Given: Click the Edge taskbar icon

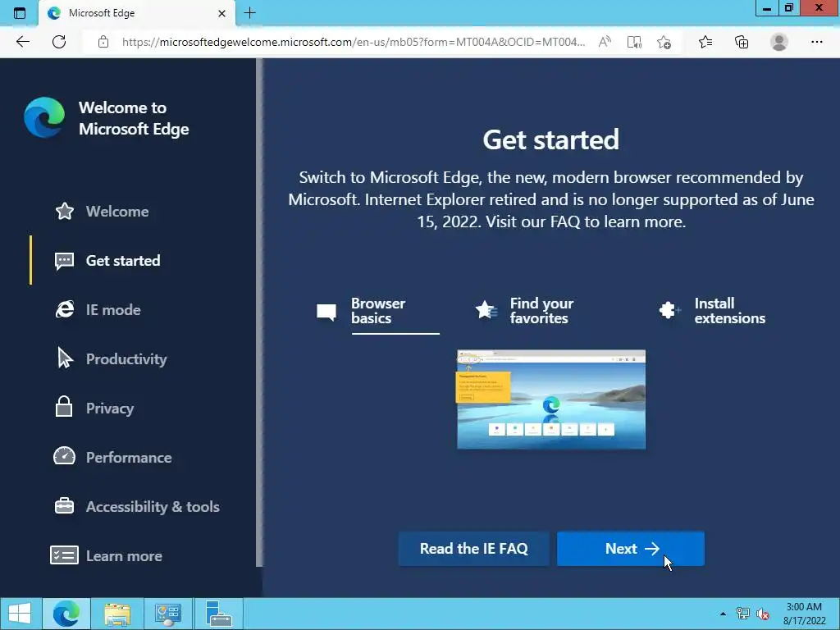Looking at the screenshot, I should coord(66,614).
